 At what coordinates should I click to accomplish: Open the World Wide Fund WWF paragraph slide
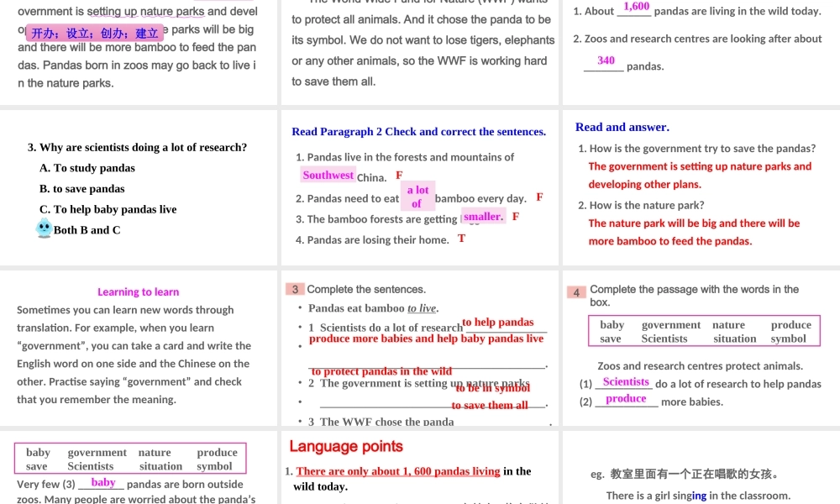pyautogui.click(x=419, y=52)
